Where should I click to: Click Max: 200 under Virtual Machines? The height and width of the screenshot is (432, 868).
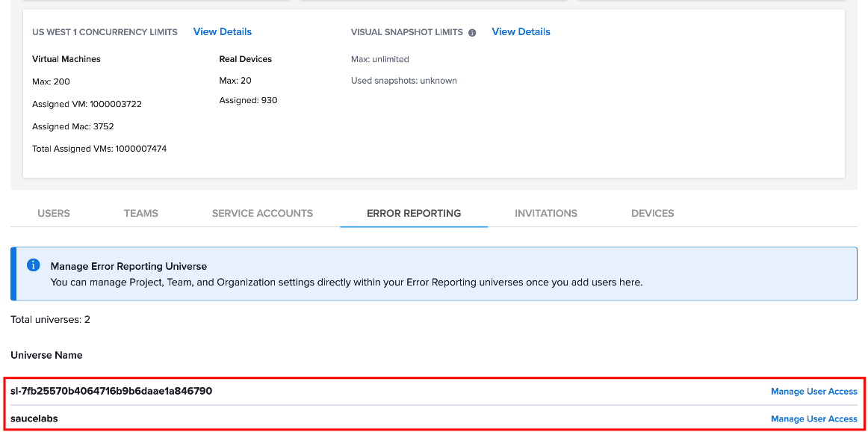[x=51, y=81]
